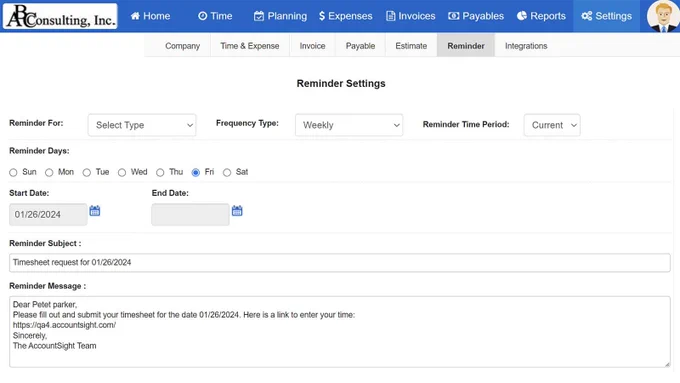
Task: Open the End Date calendar picker icon
Action: [237, 211]
